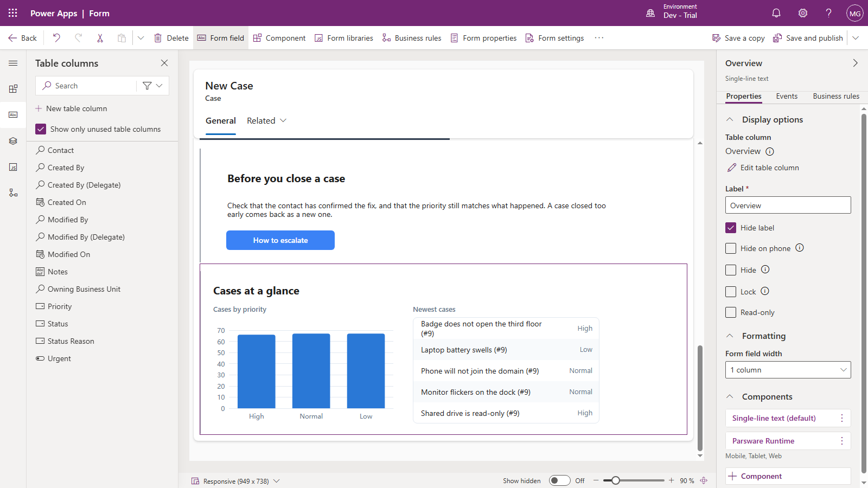Click New table column

[x=71, y=108]
